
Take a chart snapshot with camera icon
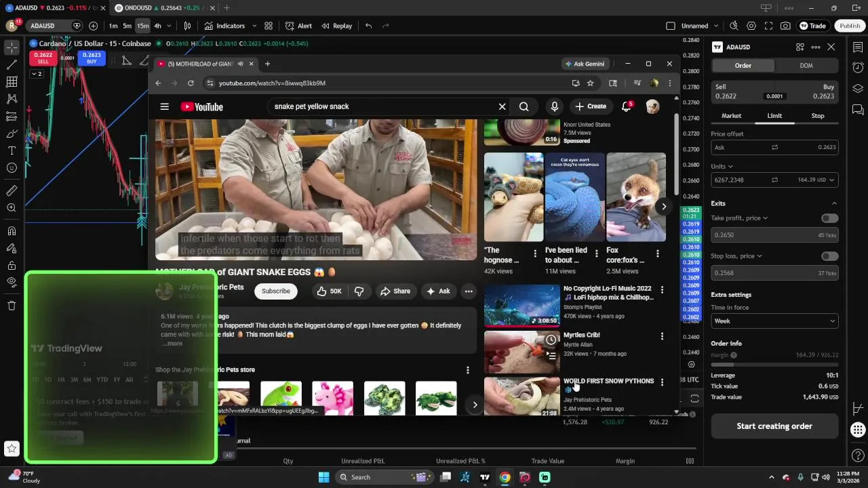pyautogui.click(x=785, y=26)
